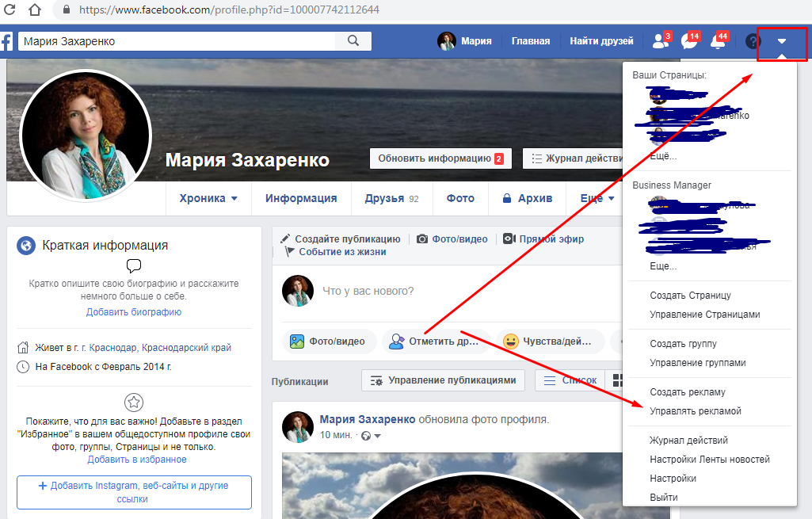
Task: Select Управлять рекламой menu item
Action: pyautogui.click(x=696, y=411)
